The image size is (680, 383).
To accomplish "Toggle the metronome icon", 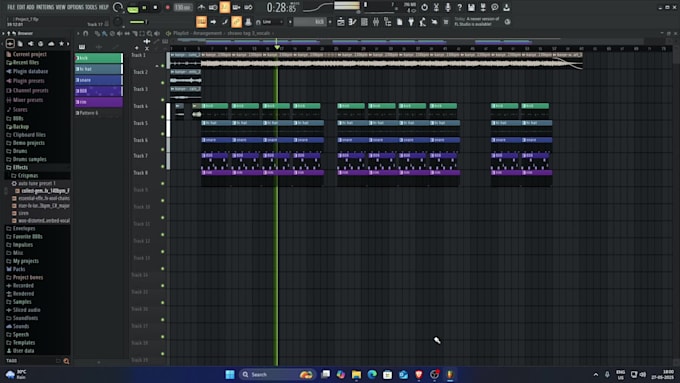I will click(201, 7).
